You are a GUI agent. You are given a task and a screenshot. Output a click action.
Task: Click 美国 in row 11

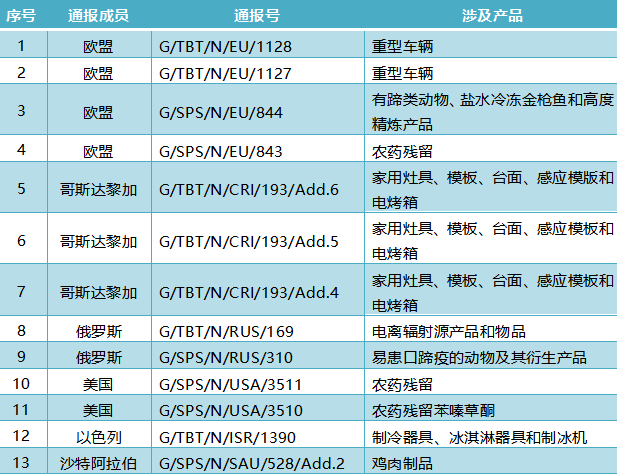coord(98,411)
